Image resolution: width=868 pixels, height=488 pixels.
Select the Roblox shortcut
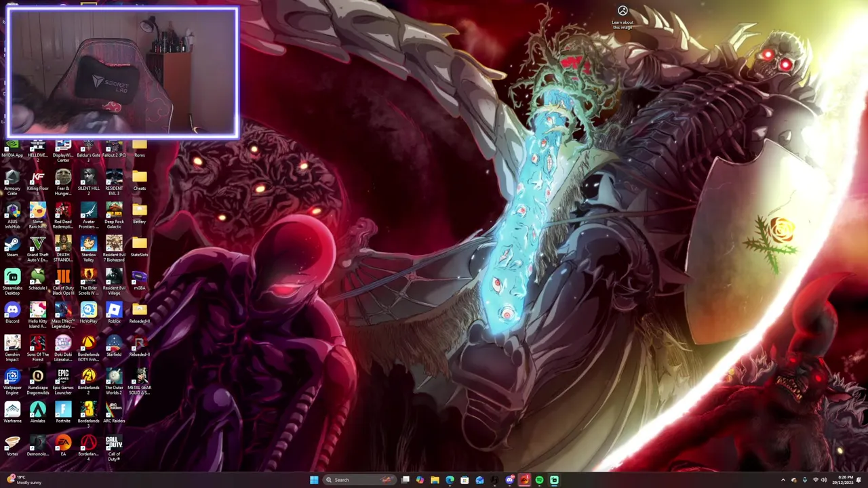(114, 314)
